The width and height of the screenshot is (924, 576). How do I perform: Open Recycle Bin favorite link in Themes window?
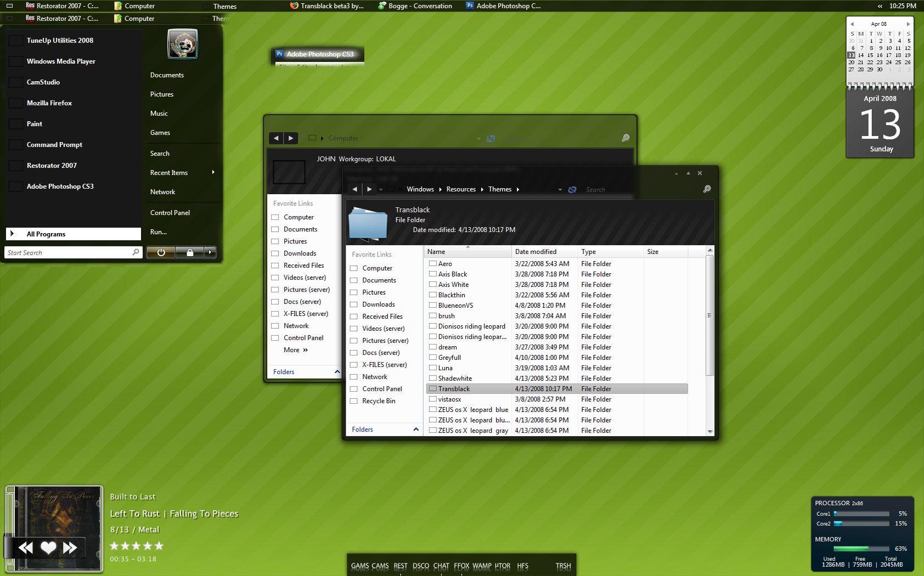379,401
